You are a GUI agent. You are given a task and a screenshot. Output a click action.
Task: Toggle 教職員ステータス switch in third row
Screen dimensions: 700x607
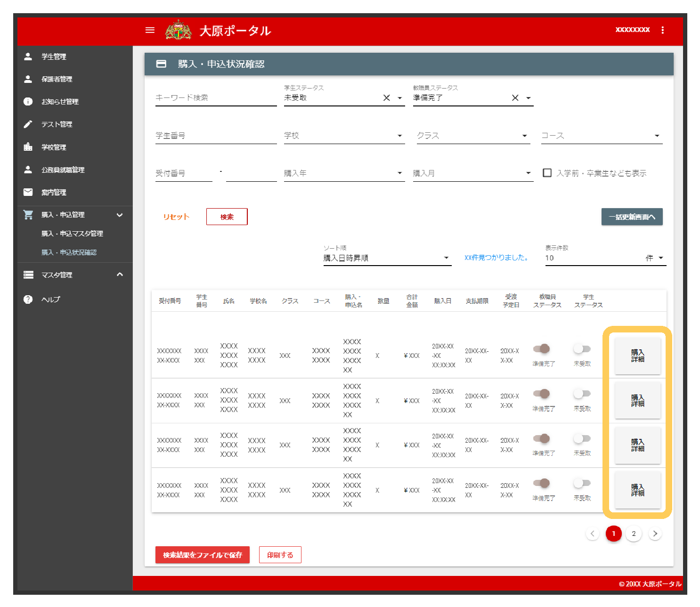point(542,438)
